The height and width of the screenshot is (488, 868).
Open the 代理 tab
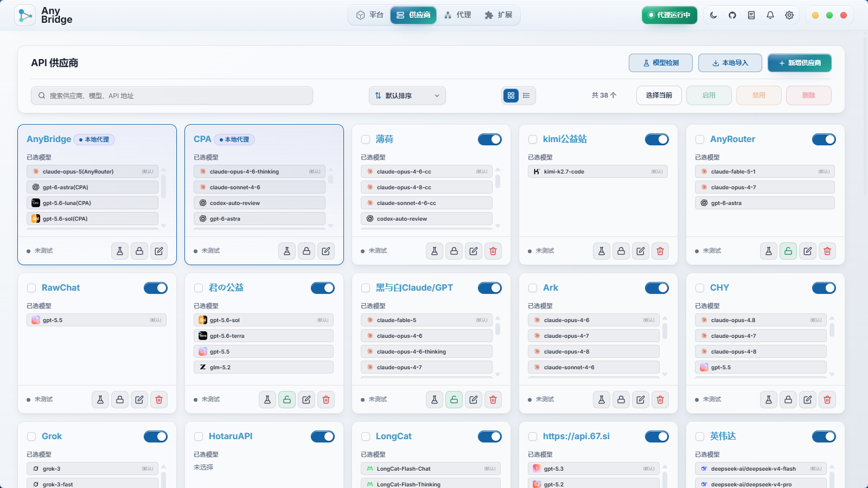coord(457,15)
